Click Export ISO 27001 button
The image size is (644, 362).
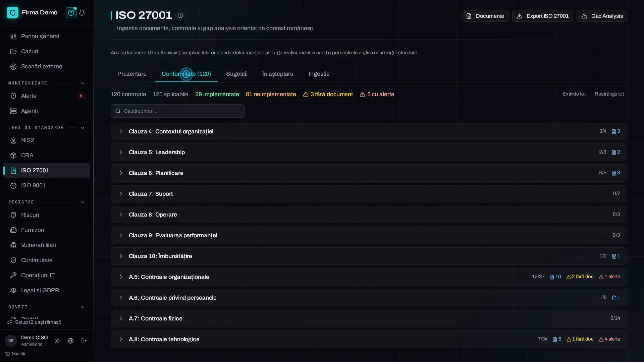543,16
